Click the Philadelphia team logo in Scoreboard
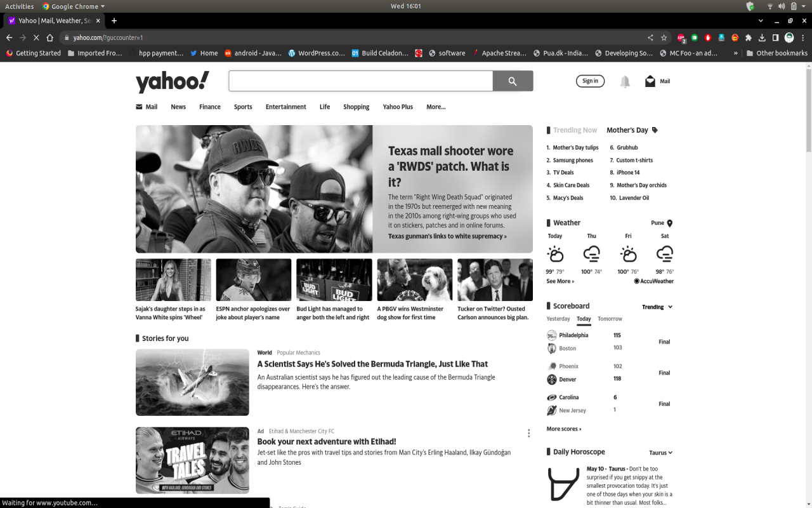The width and height of the screenshot is (812, 508). coord(551,335)
